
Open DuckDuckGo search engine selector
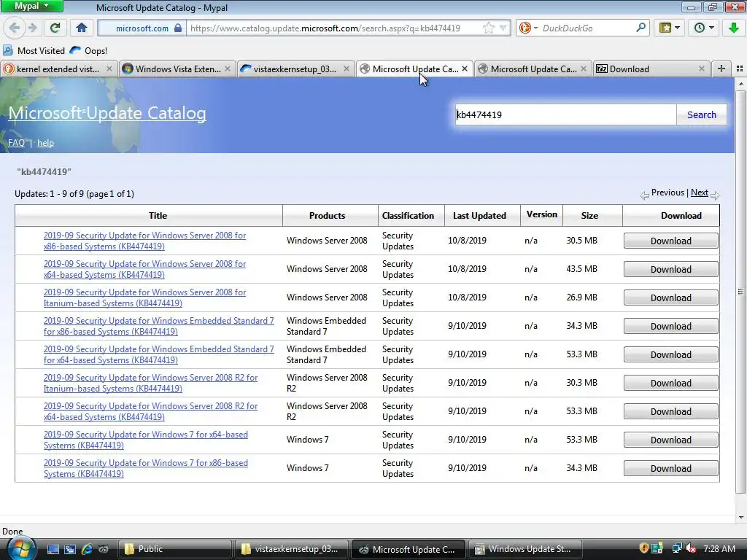(x=528, y=28)
